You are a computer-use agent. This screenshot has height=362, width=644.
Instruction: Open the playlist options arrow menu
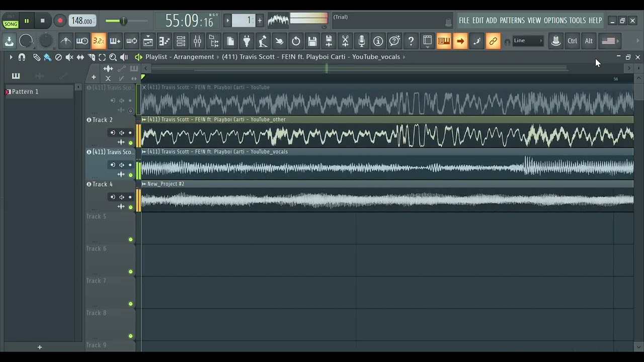point(11,57)
